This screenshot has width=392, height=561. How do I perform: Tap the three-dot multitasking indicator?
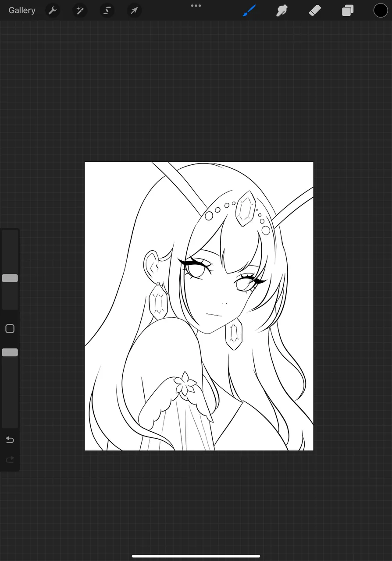pyautogui.click(x=196, y=6)
